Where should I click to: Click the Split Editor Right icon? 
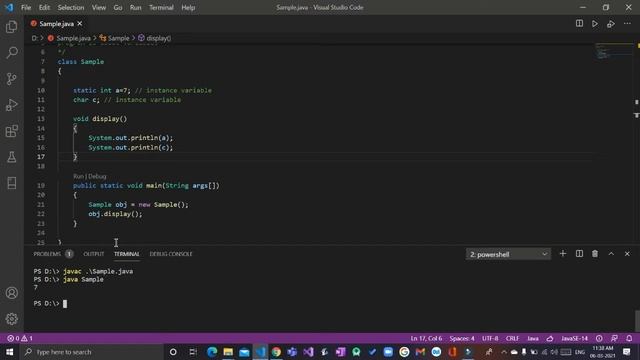pos(579,24)
